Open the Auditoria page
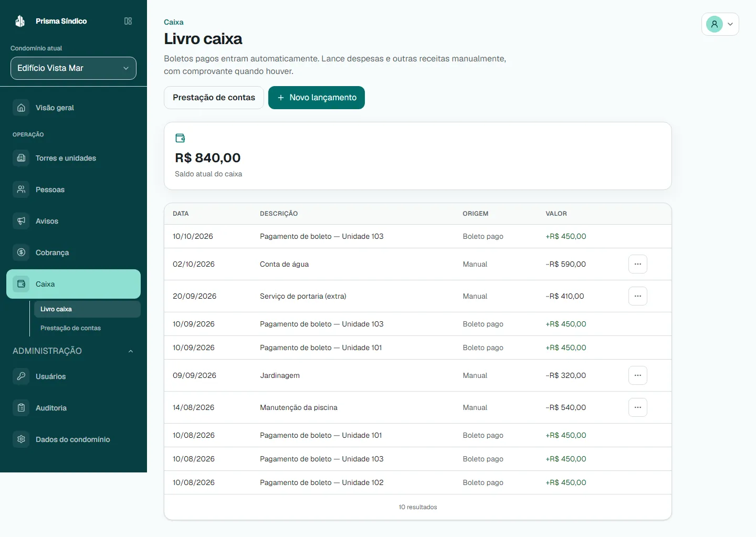 coord(73,408)
